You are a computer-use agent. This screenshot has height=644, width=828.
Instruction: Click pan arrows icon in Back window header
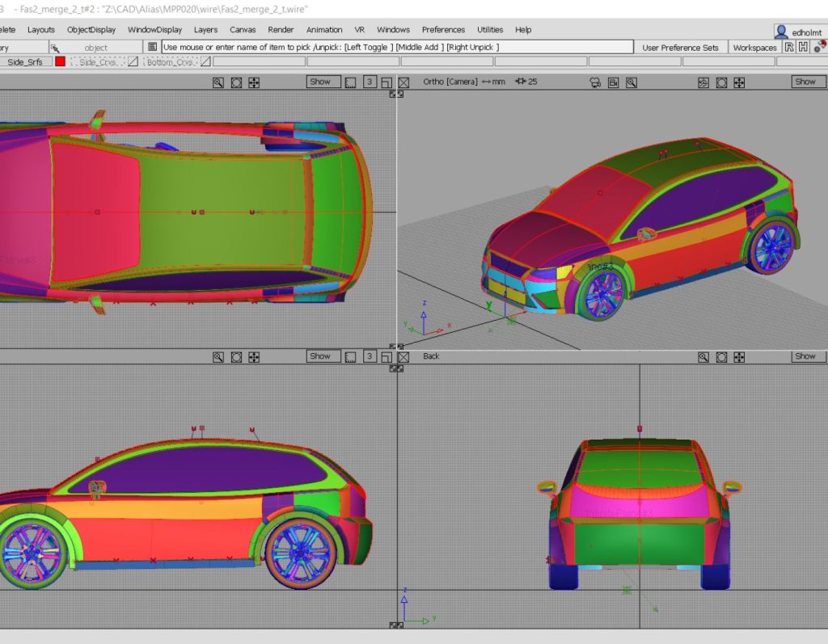point(739,357)
